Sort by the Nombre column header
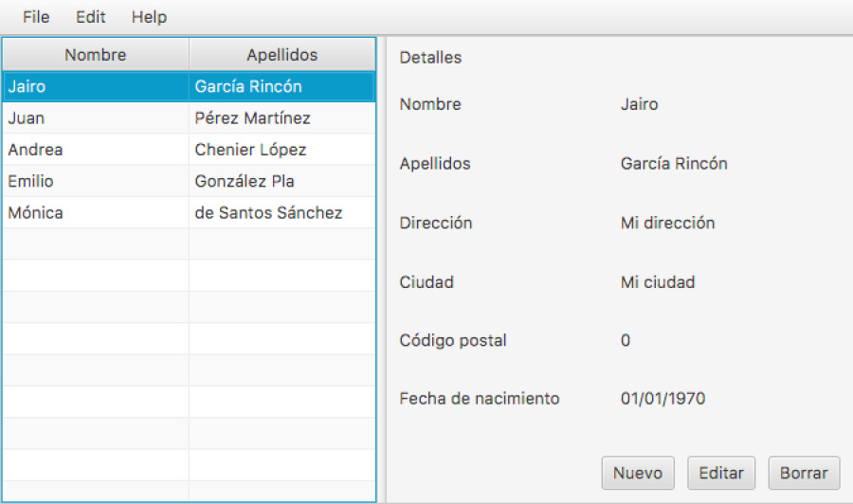The height and width of the screenshot is (504, 853). [x=96, y=55]
